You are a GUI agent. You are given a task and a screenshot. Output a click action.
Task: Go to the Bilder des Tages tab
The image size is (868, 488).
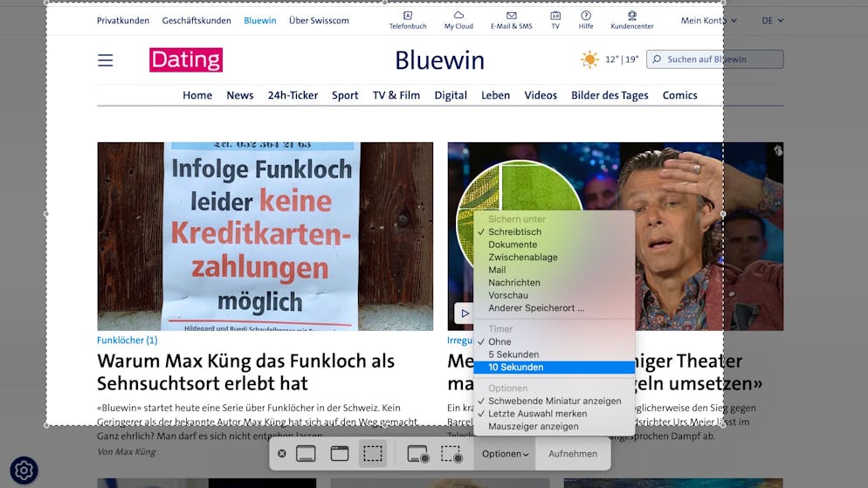click(610, 95)
